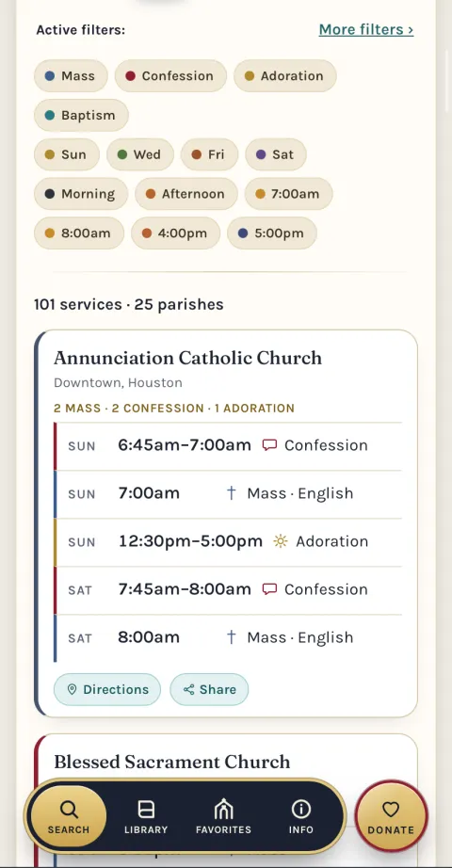
Task: Open the Library tab icon
Action: point(146,810)
